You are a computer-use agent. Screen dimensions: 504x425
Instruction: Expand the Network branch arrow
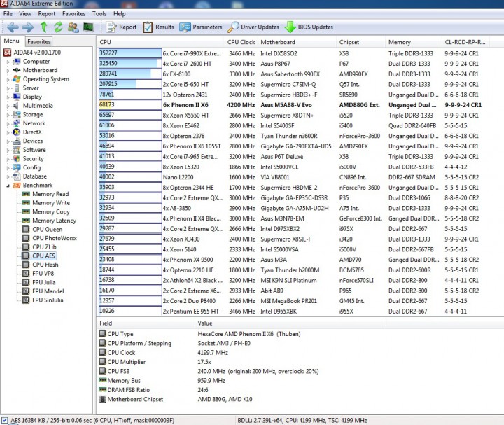click(x=8, y=123)
